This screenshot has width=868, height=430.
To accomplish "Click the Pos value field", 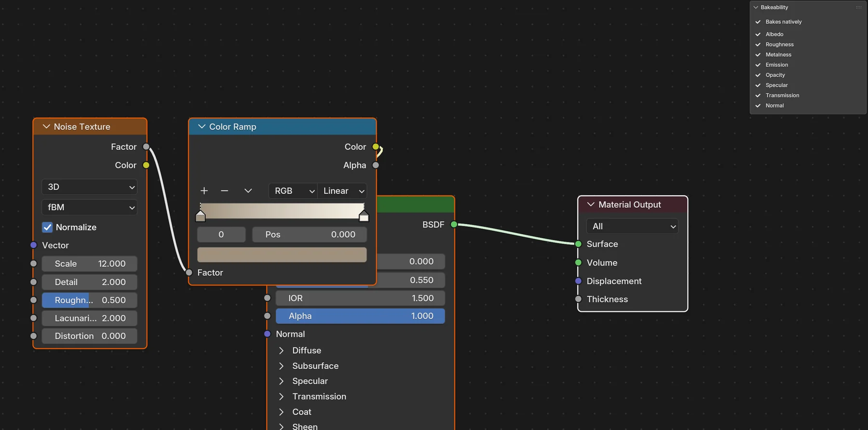I will [310, 234].
